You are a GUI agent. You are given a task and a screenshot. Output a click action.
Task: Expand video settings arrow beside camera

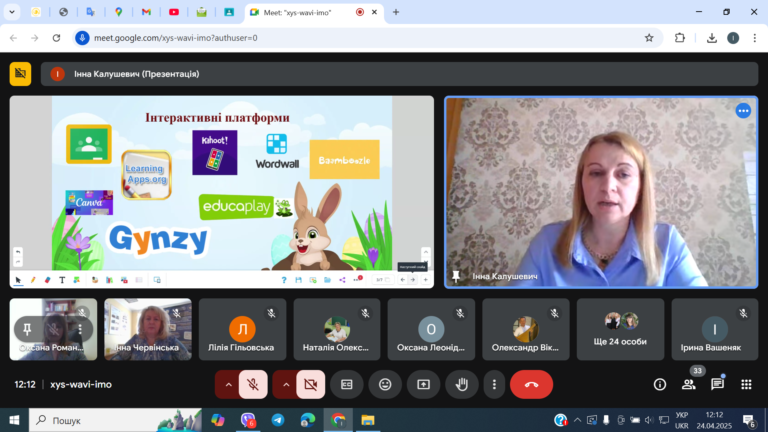[286, 384]
